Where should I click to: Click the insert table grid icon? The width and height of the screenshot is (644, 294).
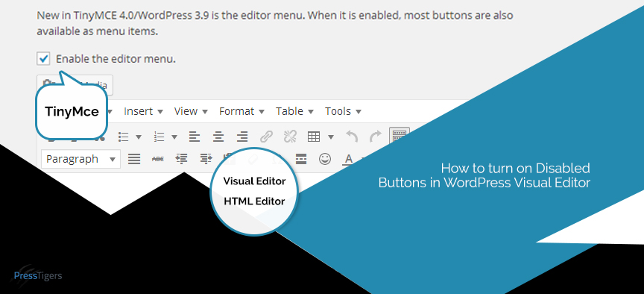click(314, 137)
